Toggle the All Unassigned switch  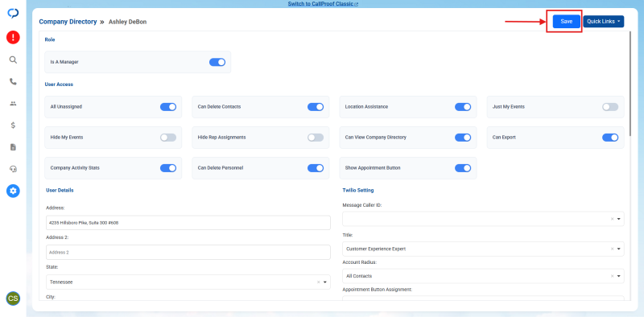pos(168,107)
